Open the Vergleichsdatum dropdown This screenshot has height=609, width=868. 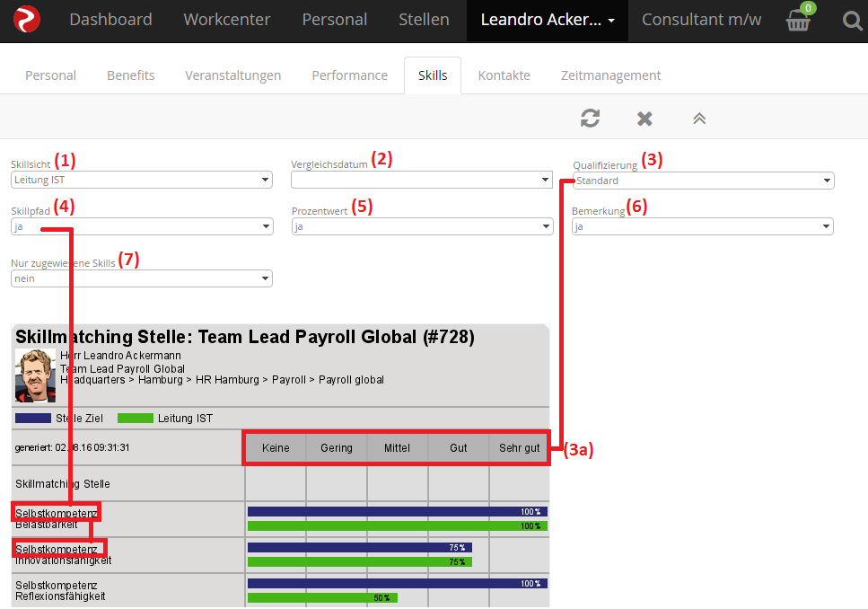422,180
